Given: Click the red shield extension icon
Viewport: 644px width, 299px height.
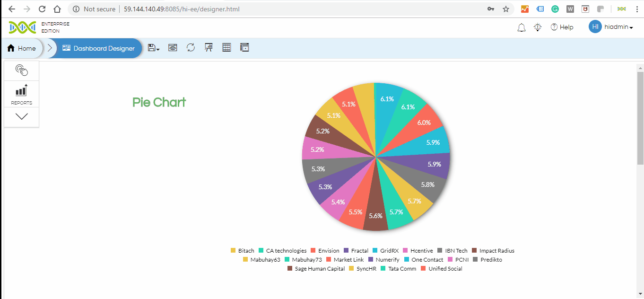Looking at the screenshot, I should point(585,9).
